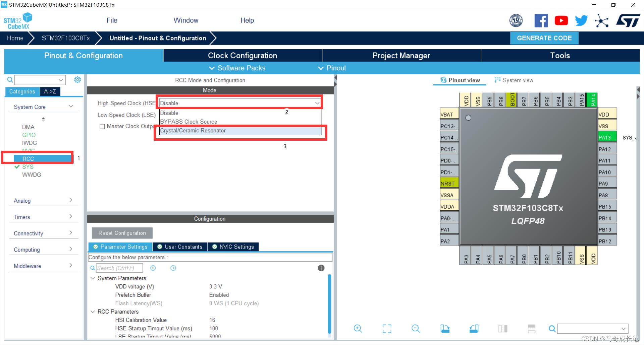Click the flip horizontal pinout icon
Image resolution: width=644 pixels, height=345 pixels.
pyautogui.click(x=503, y=329)
